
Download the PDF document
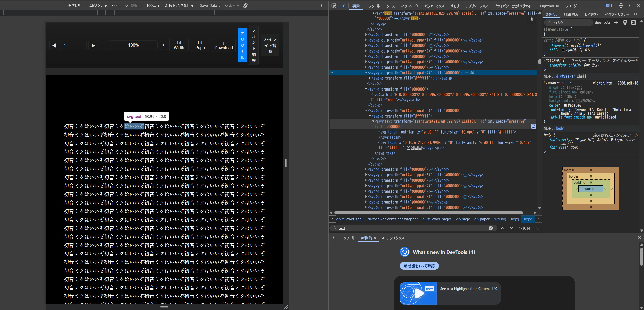click(x=224, y=45)
